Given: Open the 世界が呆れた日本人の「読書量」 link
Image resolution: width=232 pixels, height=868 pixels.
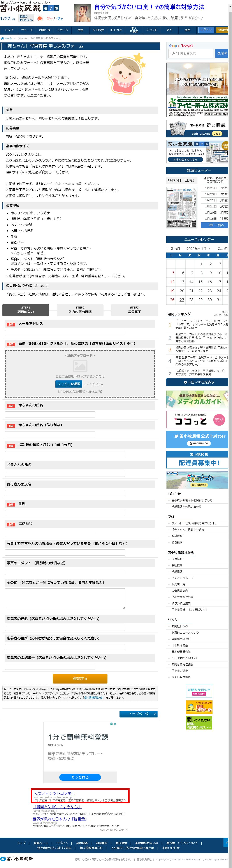Looking at the screenshot, I should point(61,819).
